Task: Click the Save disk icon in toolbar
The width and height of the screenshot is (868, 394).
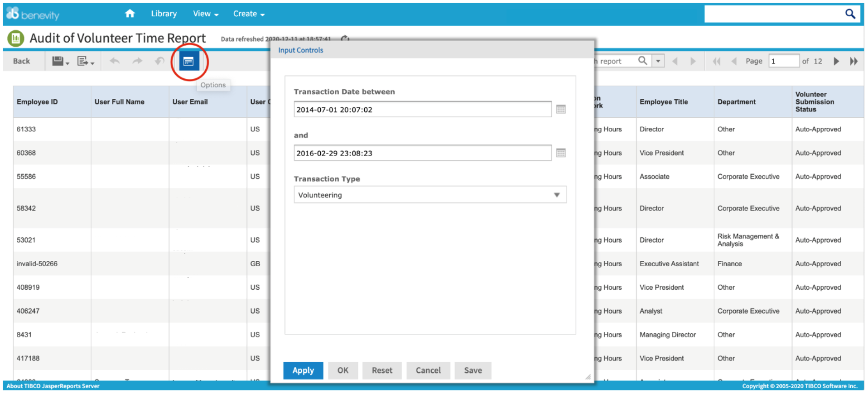Action: click(x=58, y=61)
